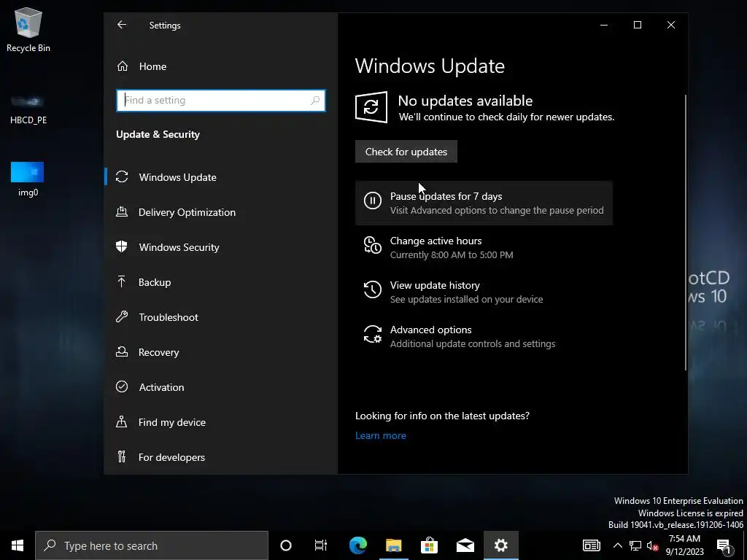This screenshot has width=747, height=560.
Task: Open File Explorer from the taskbar
Action: [x=393, y=545]
